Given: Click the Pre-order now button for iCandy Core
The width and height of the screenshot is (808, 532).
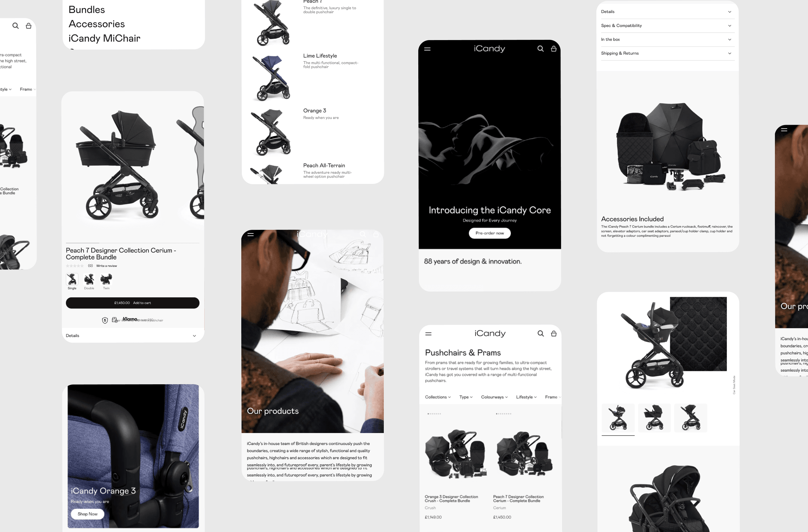Looking at the screenshot, I should [490, 233].
